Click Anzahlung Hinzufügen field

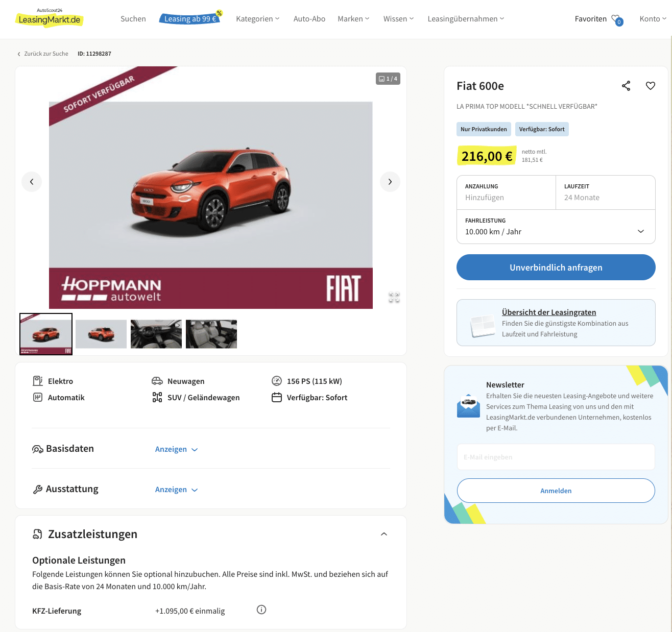pos(506,192)
